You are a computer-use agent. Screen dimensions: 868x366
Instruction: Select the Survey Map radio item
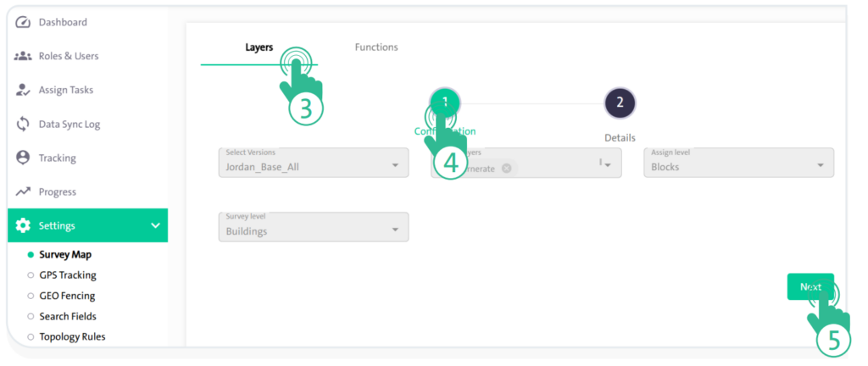(x=64, y=254)
